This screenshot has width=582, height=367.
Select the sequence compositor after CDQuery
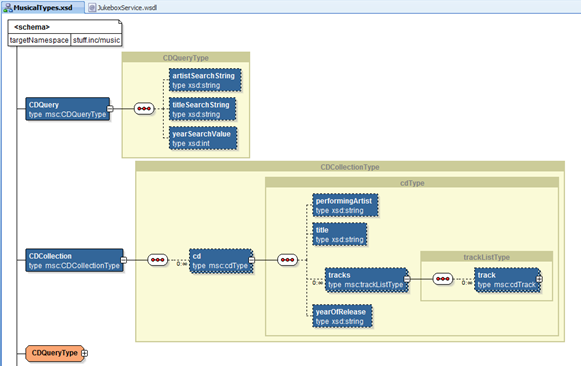144,109
